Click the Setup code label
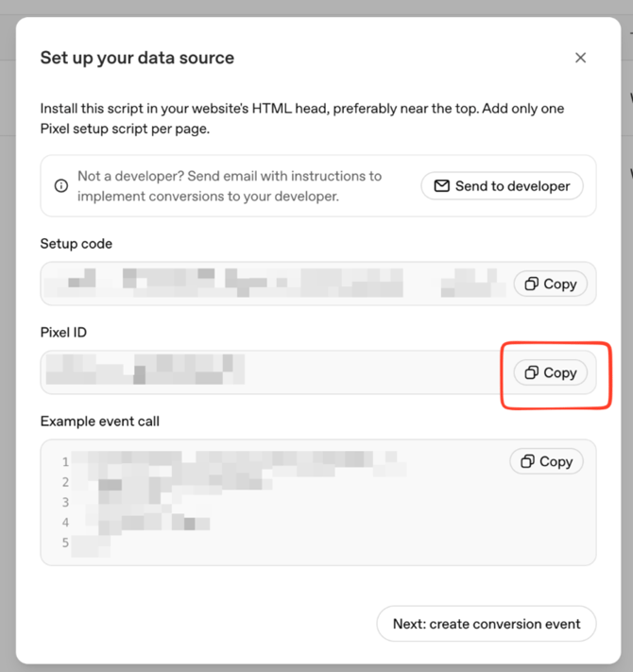Viewport: 633px width, 672px height. tap(77, 244)
